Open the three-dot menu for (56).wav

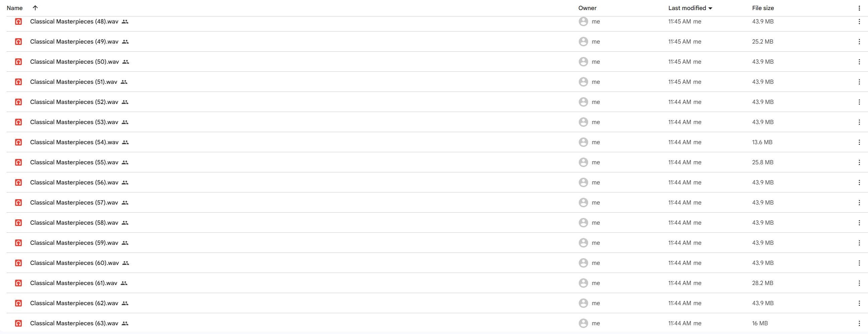pyautogui.click(x=859, y=182)
